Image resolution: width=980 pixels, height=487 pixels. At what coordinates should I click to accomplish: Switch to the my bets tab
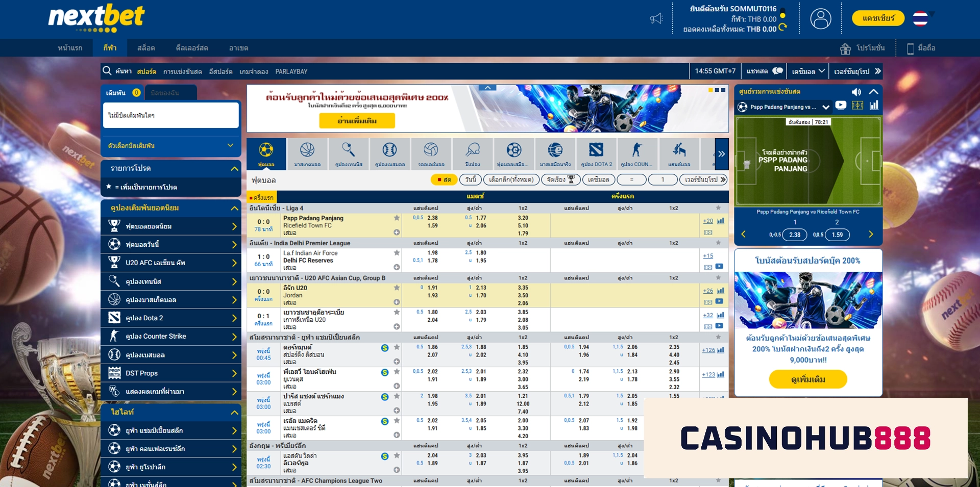click(170, 93)
